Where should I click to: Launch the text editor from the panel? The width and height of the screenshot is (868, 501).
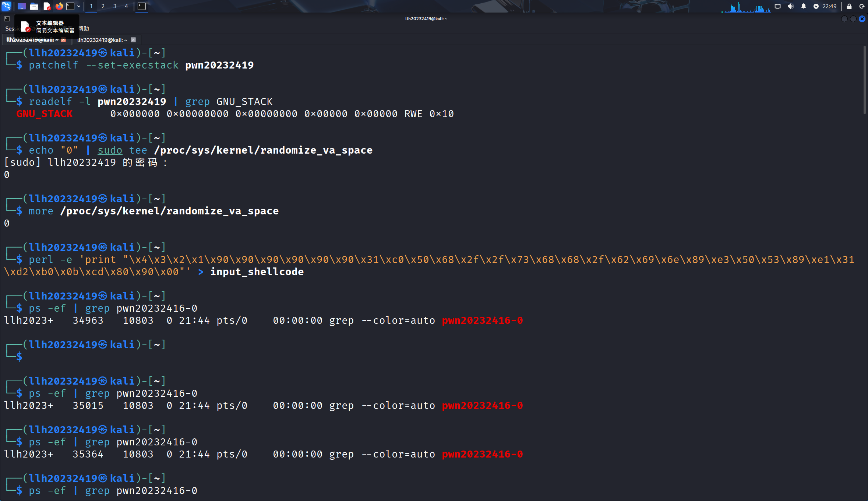(47, 6)
